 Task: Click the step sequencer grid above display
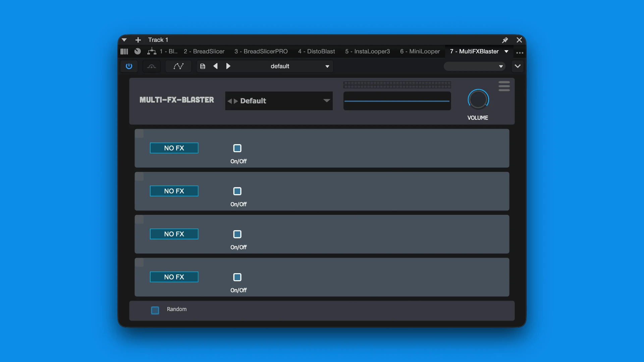click(397, 85)
